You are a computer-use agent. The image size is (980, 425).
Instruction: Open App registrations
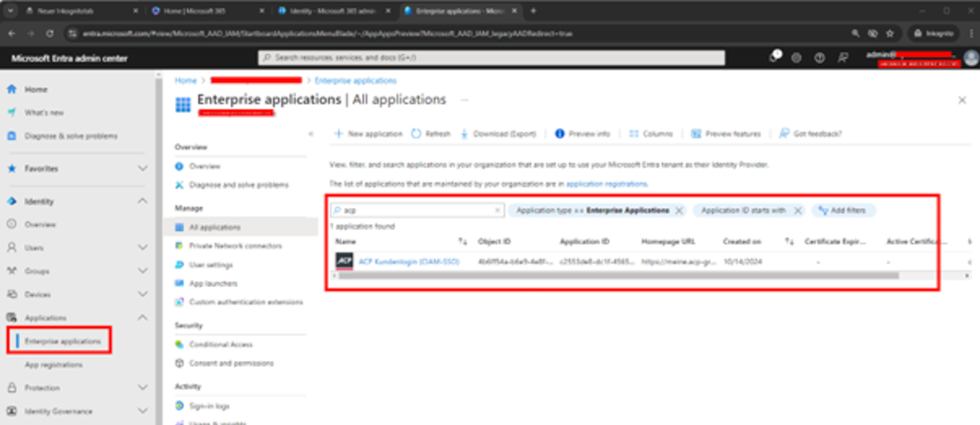tap(53, 364)
